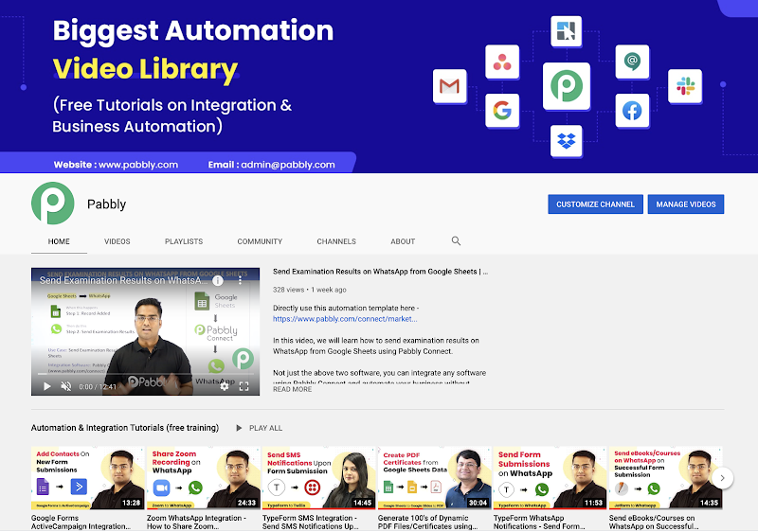The width and height of the screenshot is (758, 532).
Task: Go to the Channels tab
Action: pyautogui.click(x=336, y=241)
